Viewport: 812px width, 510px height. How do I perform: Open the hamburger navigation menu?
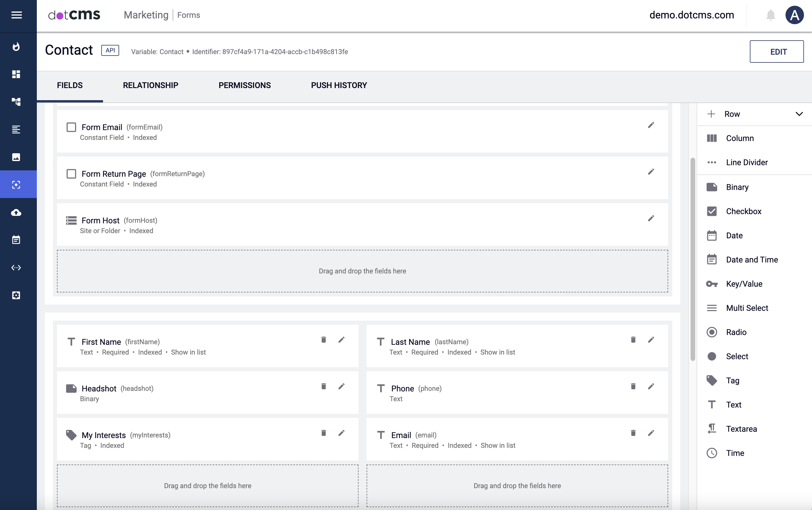click(16, 15)
